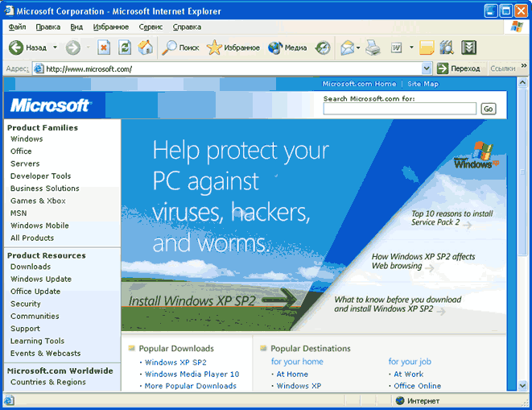Open the Games & Xbox link

pos(38,201)
